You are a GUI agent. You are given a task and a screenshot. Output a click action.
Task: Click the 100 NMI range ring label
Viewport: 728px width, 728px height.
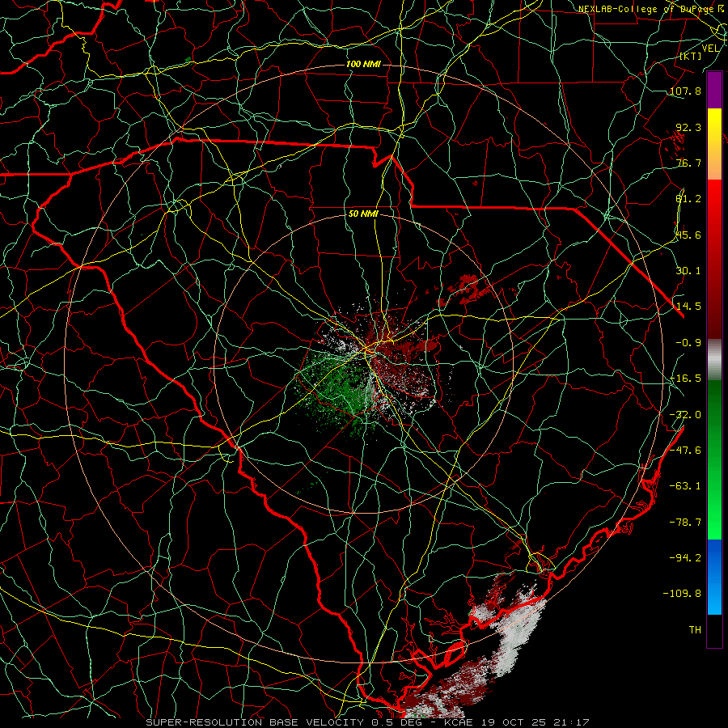point(363,64)
